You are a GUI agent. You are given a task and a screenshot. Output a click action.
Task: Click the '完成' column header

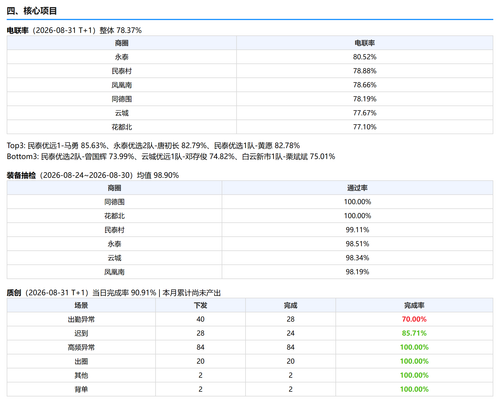pyautogui.click(x=290, y=305)
